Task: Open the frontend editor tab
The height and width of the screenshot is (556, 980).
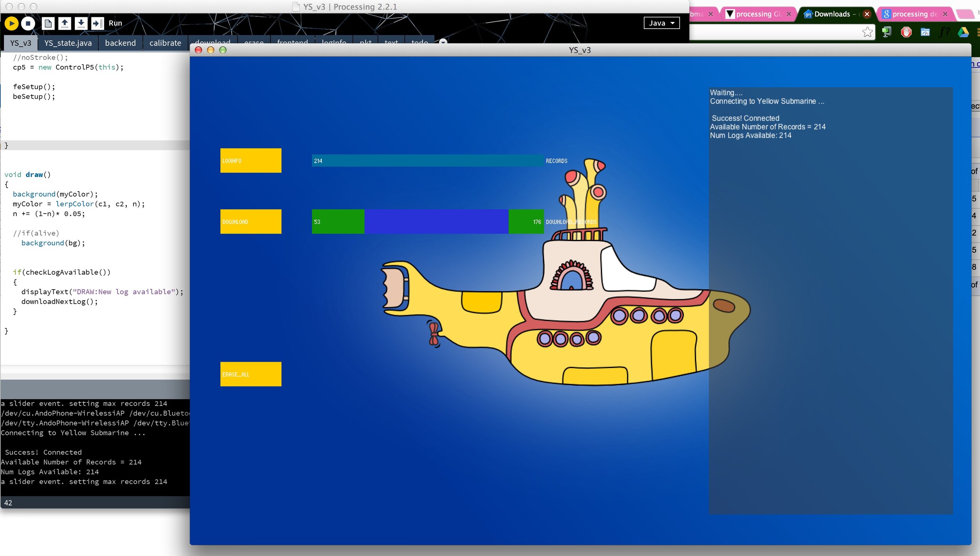Action: click(x=292, y=40)
